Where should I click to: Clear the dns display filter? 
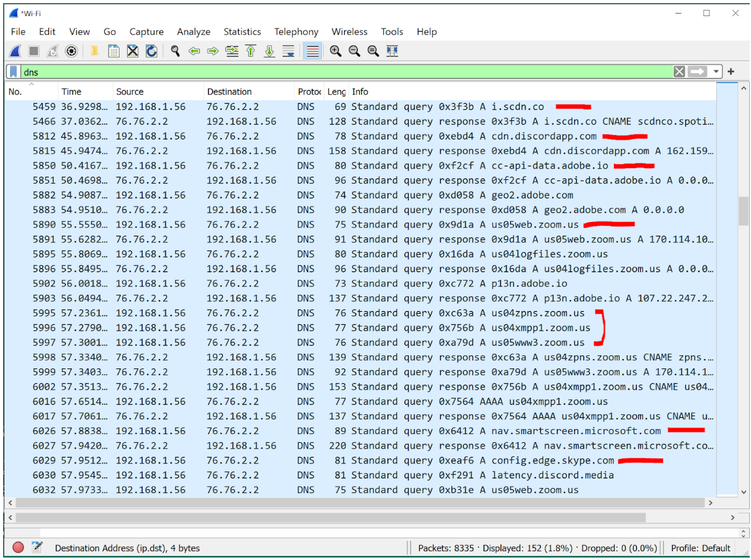click(x=680, y=72)
